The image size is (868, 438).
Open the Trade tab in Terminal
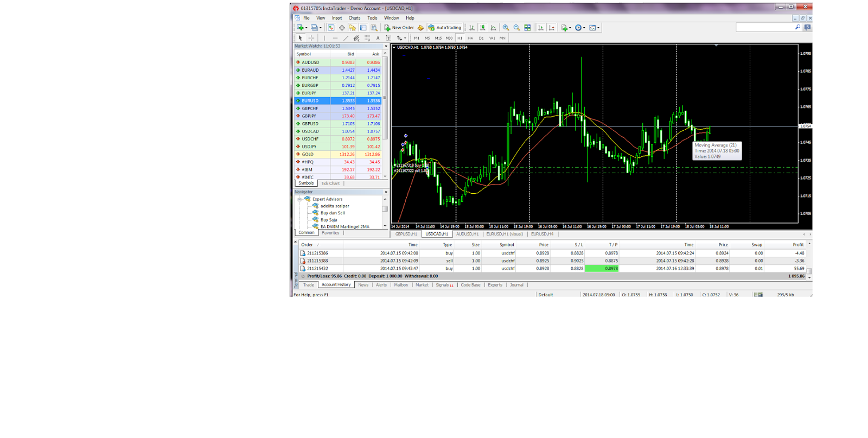(309, 285)
